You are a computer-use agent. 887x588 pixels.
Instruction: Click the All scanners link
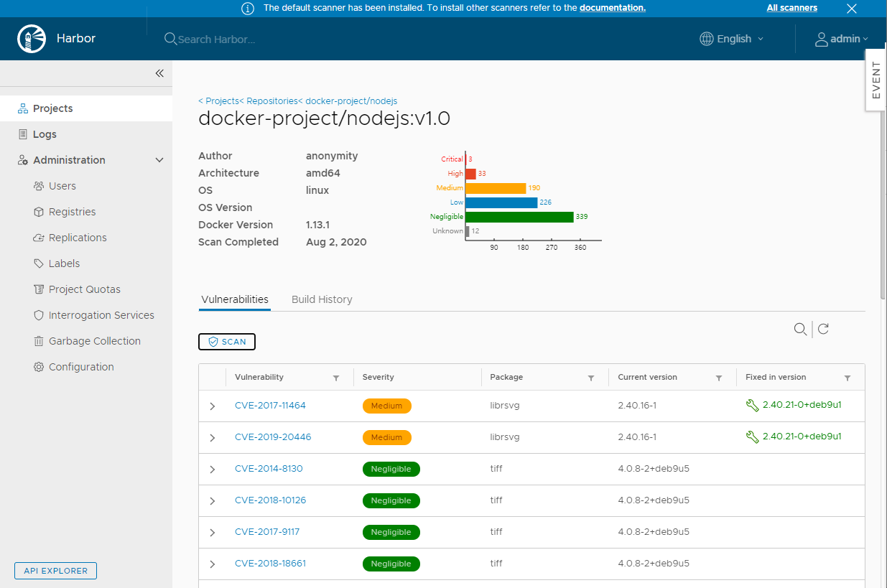pos(791,8)
